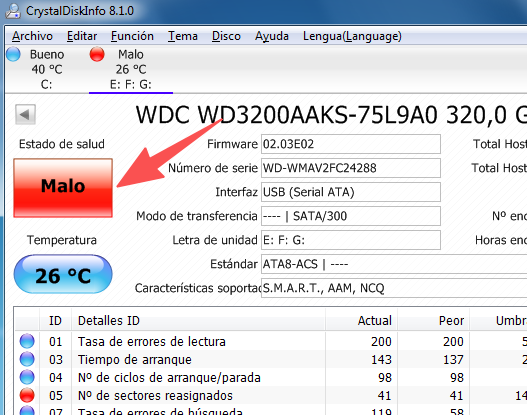The image size is (527, 415).
Task: Click red status icon for attribute 05
Action: (27, 395)
